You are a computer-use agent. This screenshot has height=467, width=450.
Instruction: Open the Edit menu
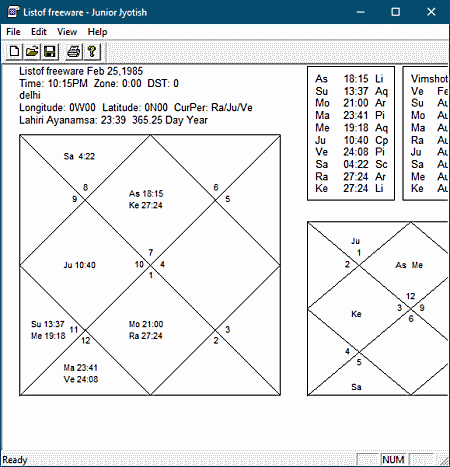(39, 32)
